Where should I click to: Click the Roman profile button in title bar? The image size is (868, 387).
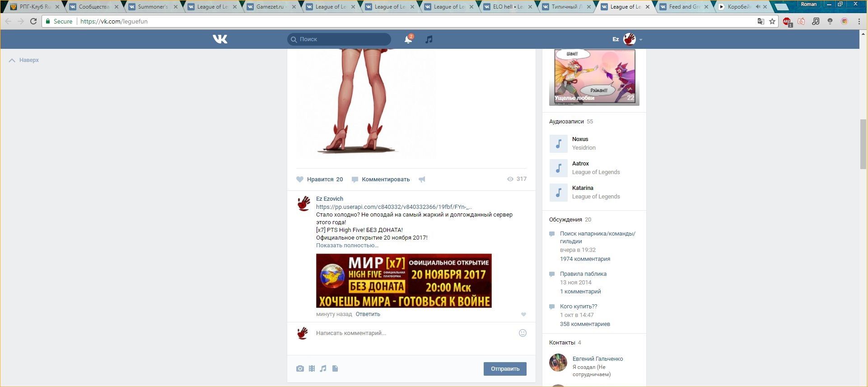(809, 4)
